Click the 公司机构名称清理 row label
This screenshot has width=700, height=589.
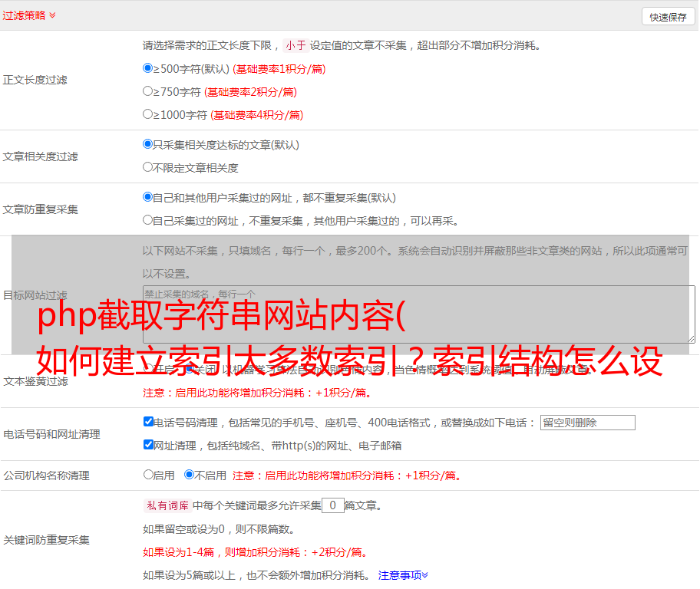click(x=46, y=475)
